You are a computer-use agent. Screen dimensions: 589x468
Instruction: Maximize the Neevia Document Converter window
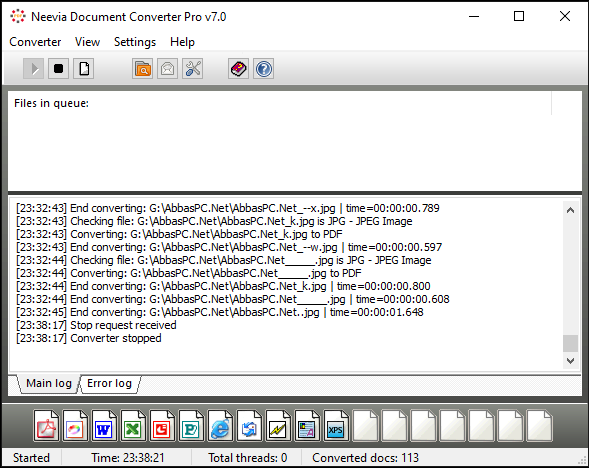519,17
